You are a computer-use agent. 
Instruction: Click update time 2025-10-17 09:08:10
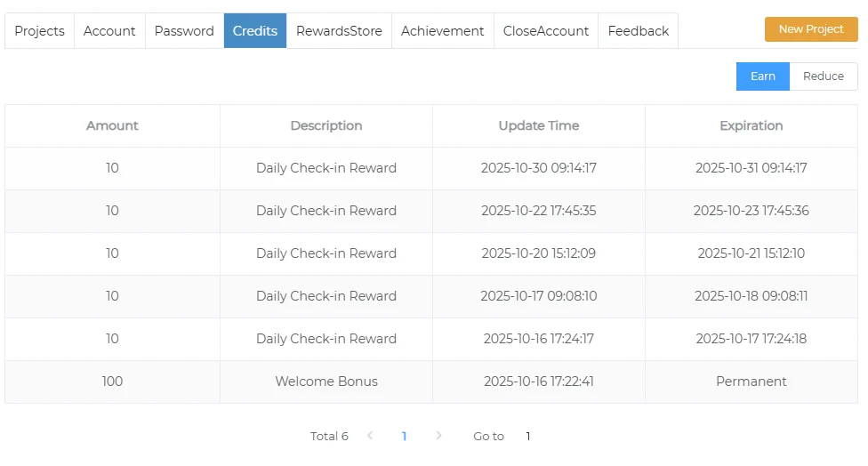[539, 296]
